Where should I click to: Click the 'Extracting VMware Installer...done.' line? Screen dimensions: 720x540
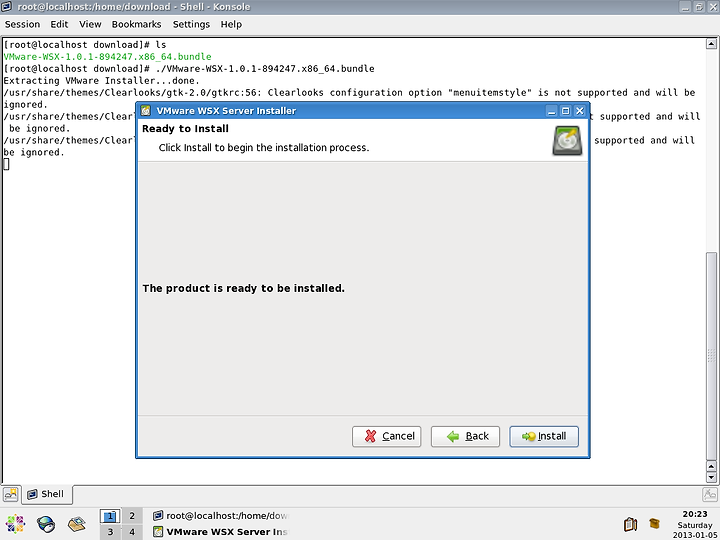click(x=101, y=81)
